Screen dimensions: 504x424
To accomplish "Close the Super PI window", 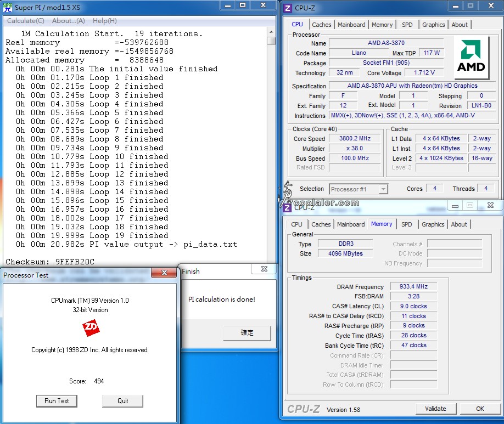I will click(263, 5).
